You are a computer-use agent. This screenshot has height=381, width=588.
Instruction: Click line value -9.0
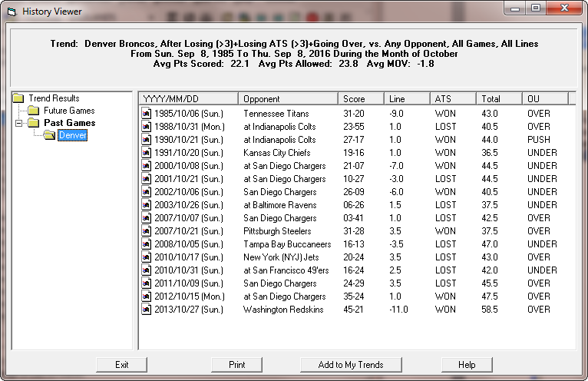(396, 114)
